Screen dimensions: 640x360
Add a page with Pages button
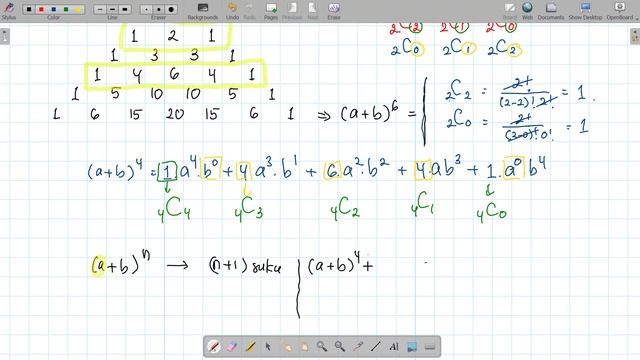click(271, 11)
